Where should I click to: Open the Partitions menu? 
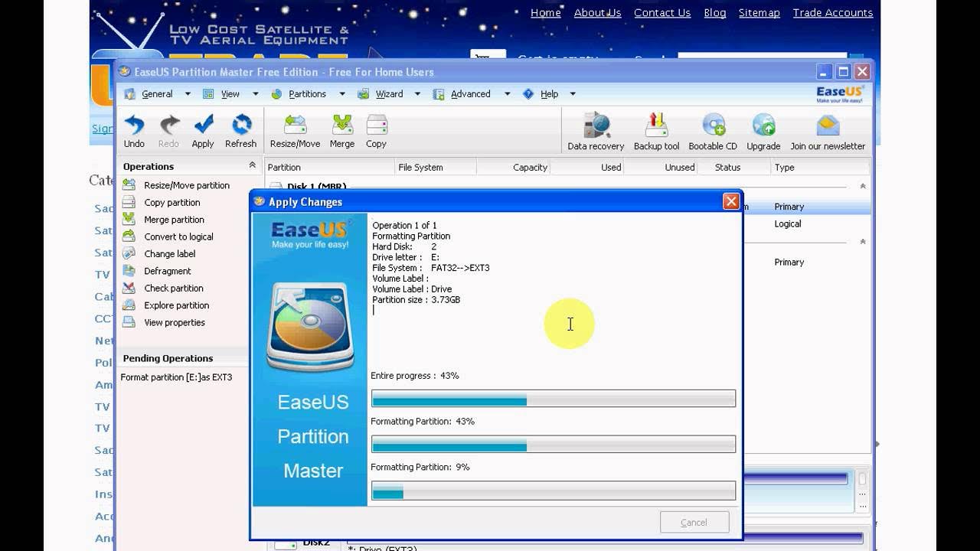coord(307,94)
